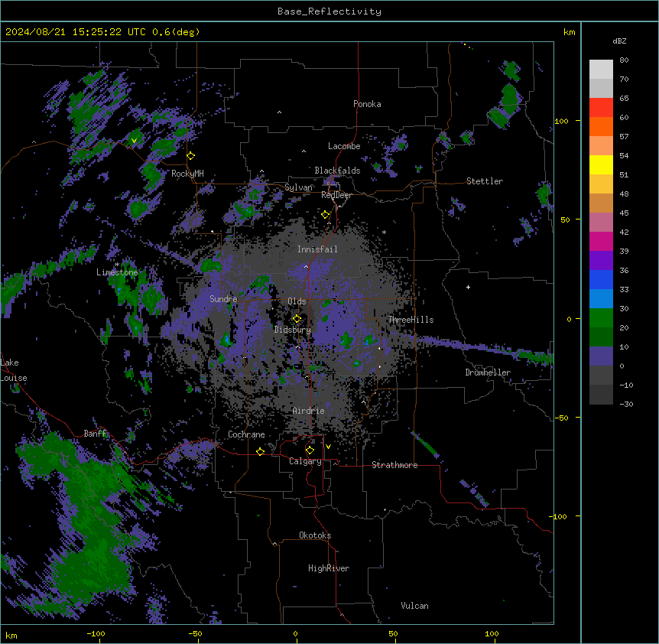
Task: Select the Drumheller label
Action: [488, 372]
